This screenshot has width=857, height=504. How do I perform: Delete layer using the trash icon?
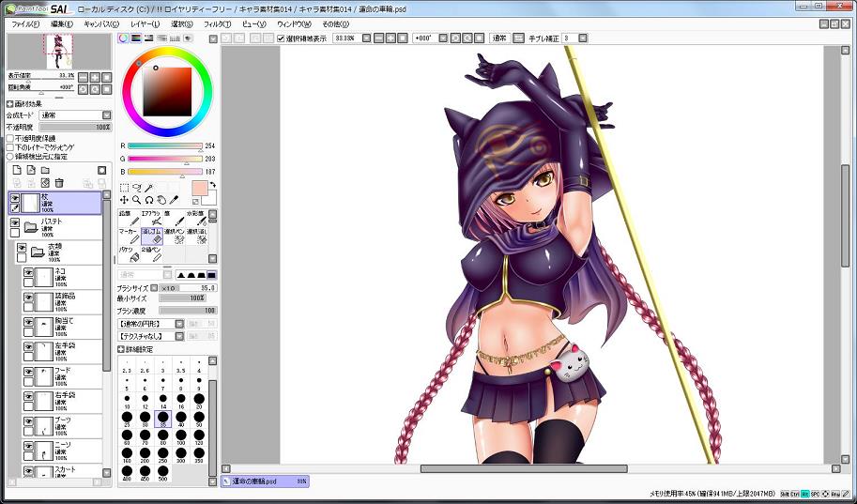click(59, 182)
